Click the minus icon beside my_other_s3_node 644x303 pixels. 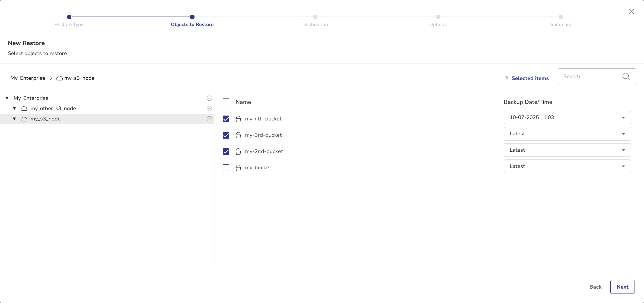pos(209,109)
